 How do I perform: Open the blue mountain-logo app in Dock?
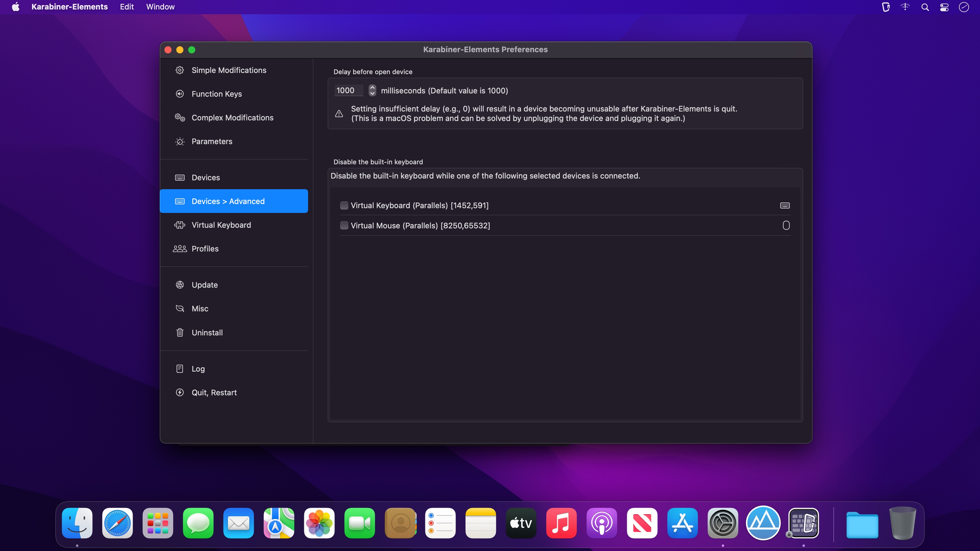point(763,523)
